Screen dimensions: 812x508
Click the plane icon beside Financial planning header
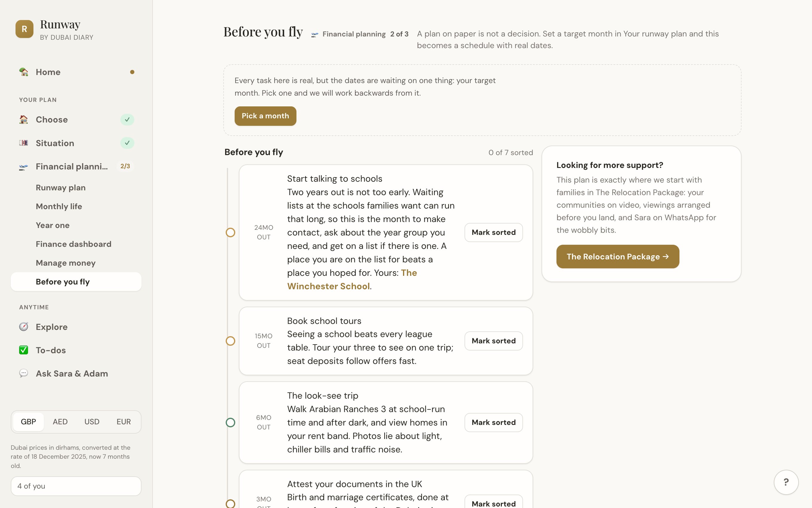(x=314, y=35)
